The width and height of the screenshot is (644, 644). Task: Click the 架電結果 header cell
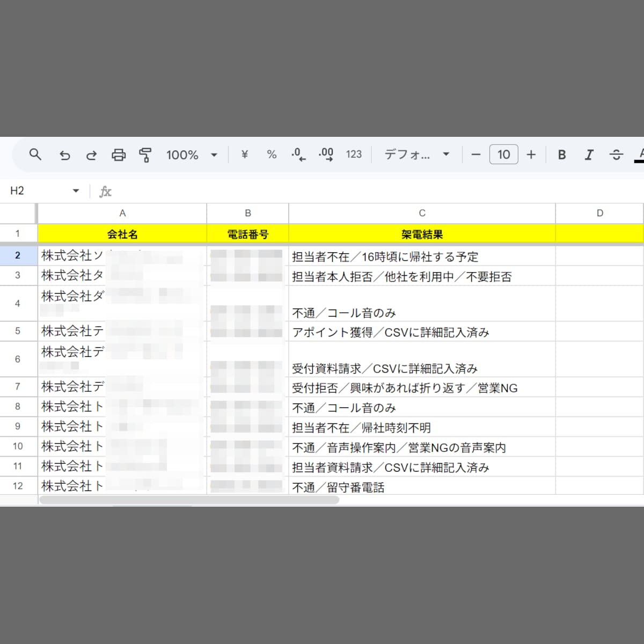point(422,234)
